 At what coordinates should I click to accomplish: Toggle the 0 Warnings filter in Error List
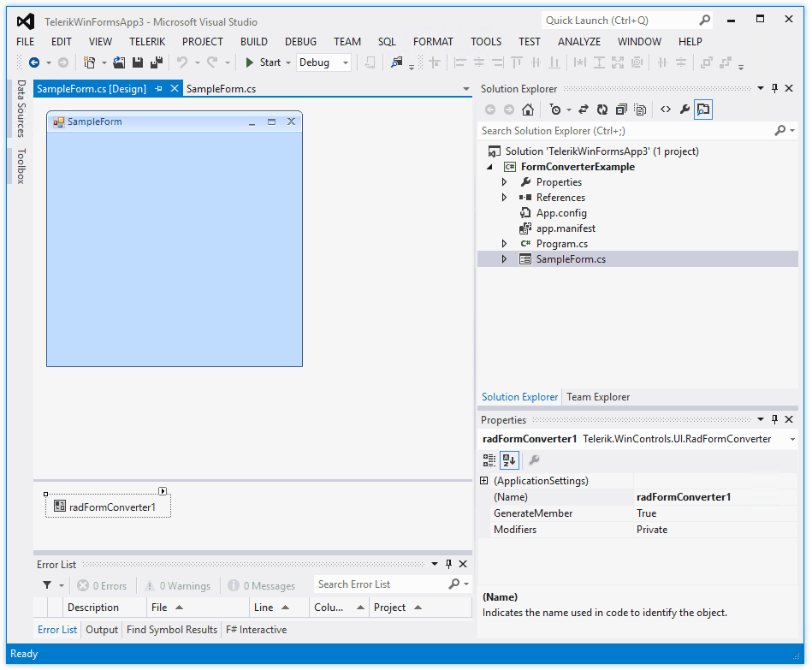(x=177, y=585)
